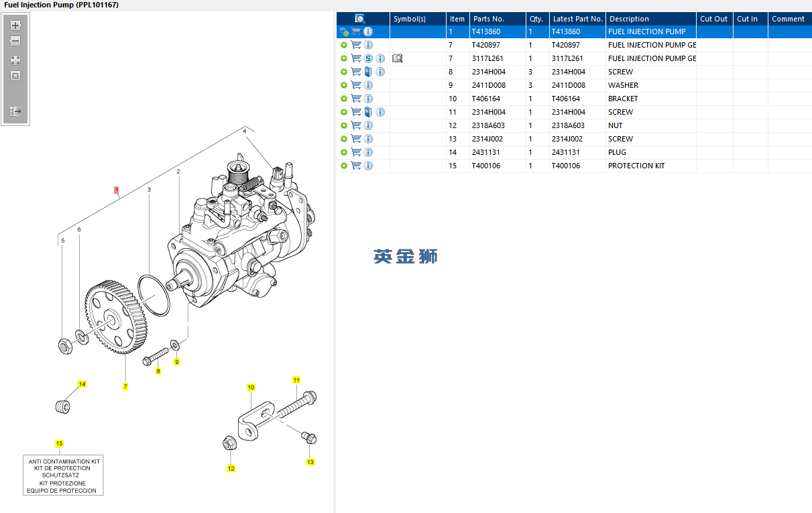
Task: Click the Description column header
Action: pyautogui.click(x=651, y=19)
